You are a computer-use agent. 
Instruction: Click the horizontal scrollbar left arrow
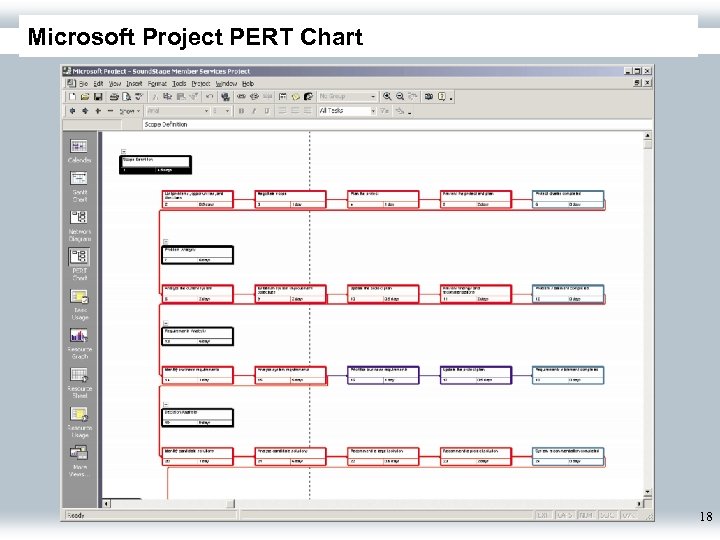(x=106, y=504)
